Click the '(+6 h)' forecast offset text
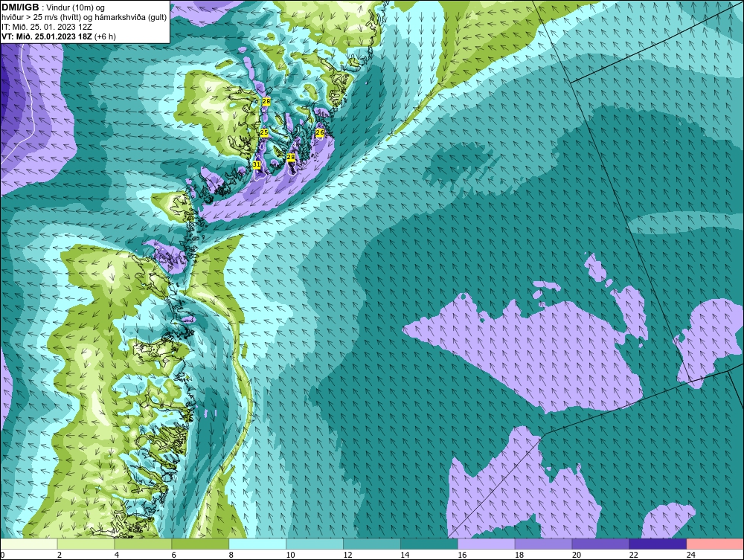Image resolution: width=744 pixels, height=560 pixels. [x=106, y=36]
